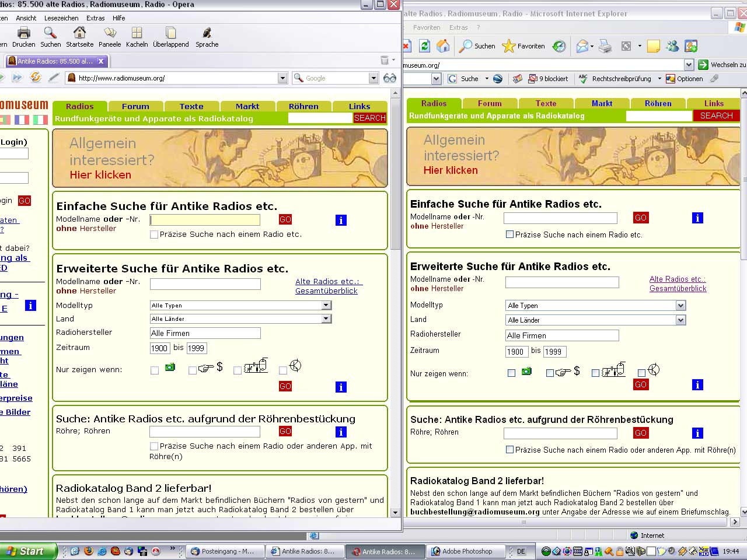
Task: Click the Kacheln tile windows icon
Action: click(137, 33)
